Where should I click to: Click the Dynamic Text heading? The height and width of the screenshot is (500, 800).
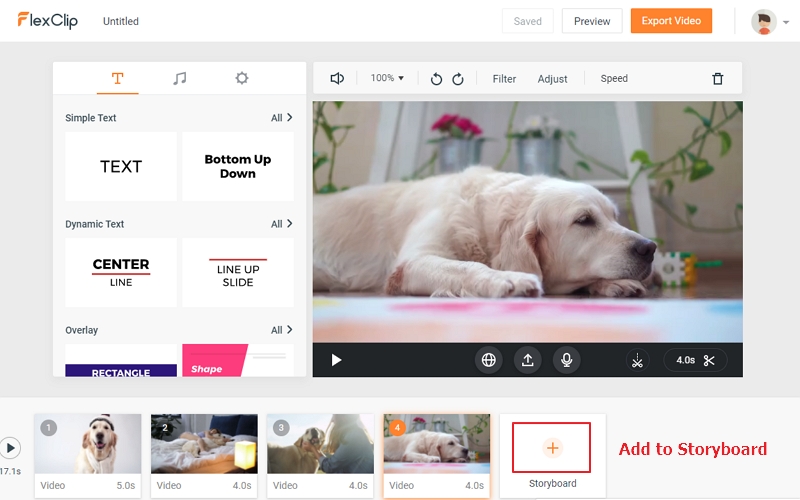tap(94, 224)
